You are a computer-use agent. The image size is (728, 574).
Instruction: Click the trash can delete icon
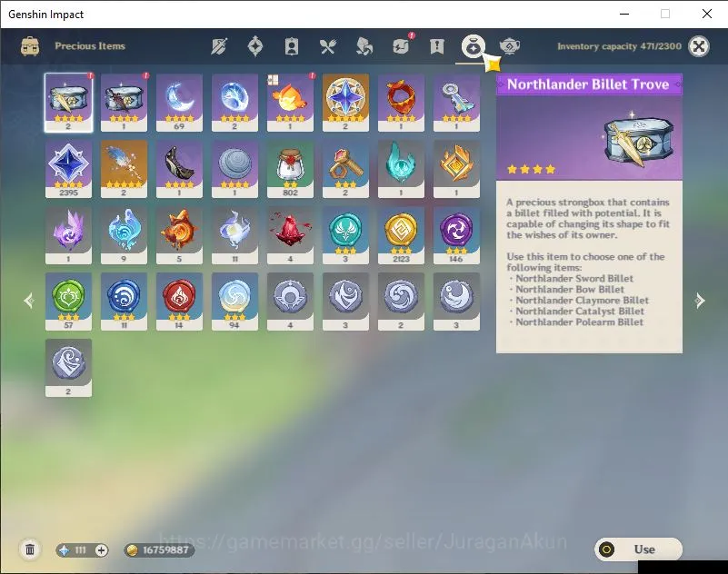click(x=30, y=549)
